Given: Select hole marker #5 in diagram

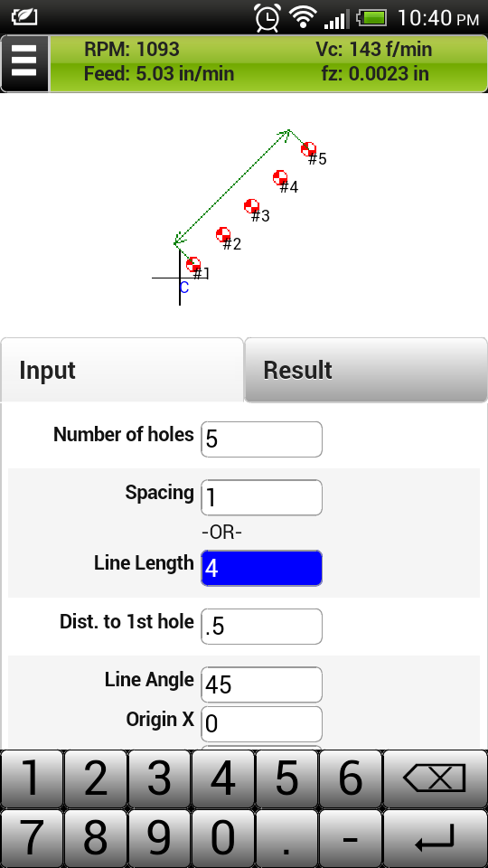Looking at the screenshot, I should (x=308, y=149).
